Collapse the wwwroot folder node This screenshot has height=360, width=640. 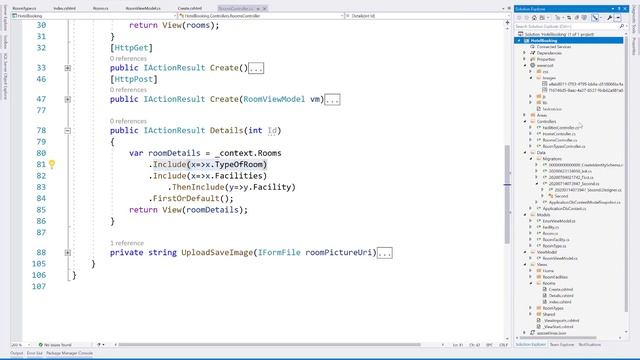point(525,65)
